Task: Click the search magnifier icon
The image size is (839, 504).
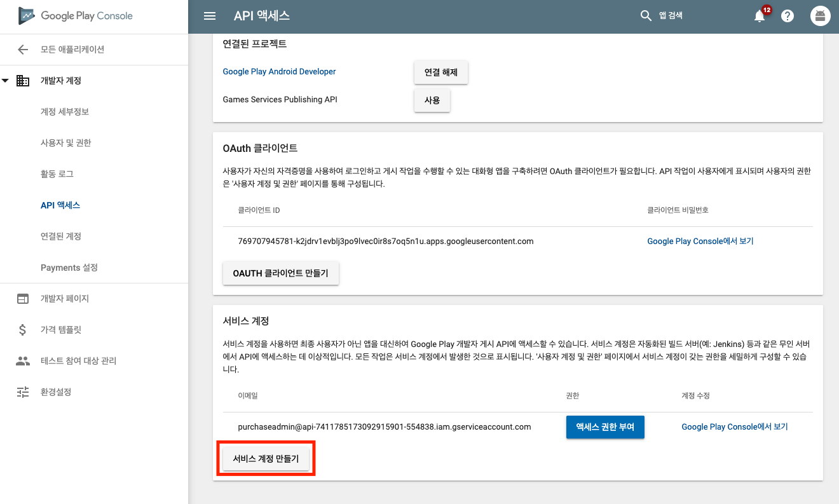Action: click(x=646, y=16)
